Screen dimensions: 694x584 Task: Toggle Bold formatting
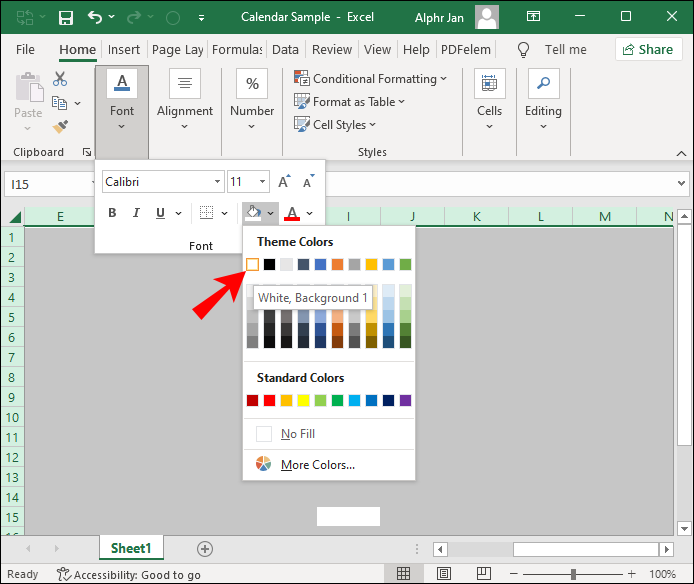pyautogui.click(x=112, y=213)
